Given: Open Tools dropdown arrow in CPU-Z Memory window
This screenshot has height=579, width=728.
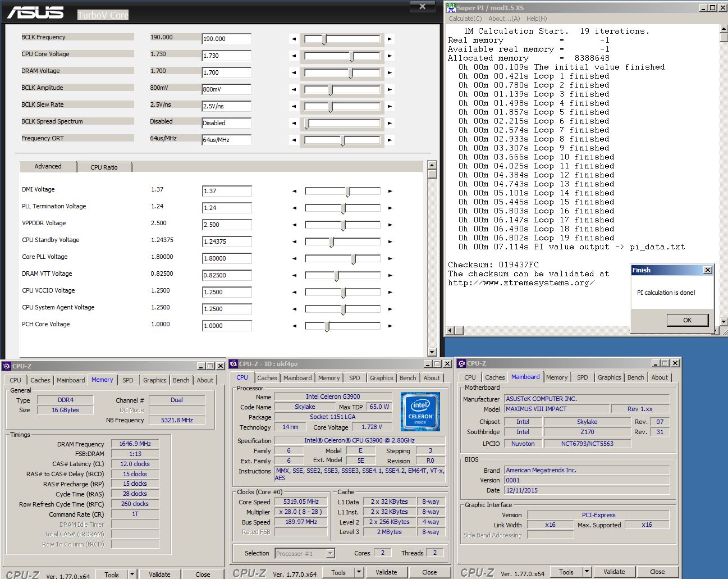Looking at the screenshot, I should 132,575.
